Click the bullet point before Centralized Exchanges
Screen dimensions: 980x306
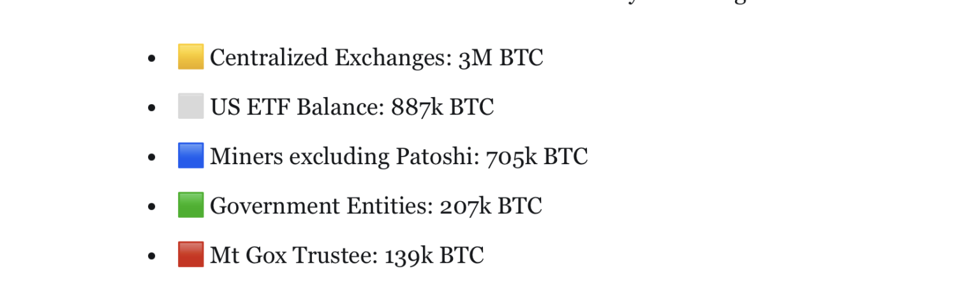click(151, 59)
